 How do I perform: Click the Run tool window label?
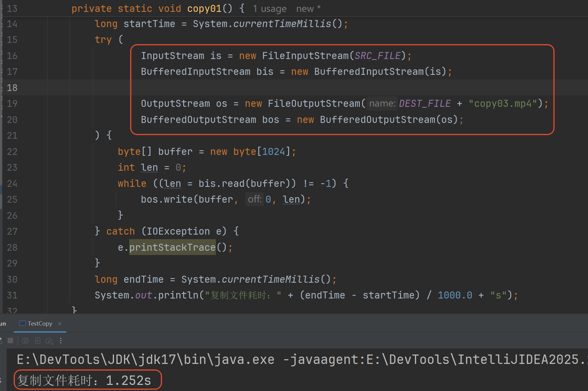point(3,323)
